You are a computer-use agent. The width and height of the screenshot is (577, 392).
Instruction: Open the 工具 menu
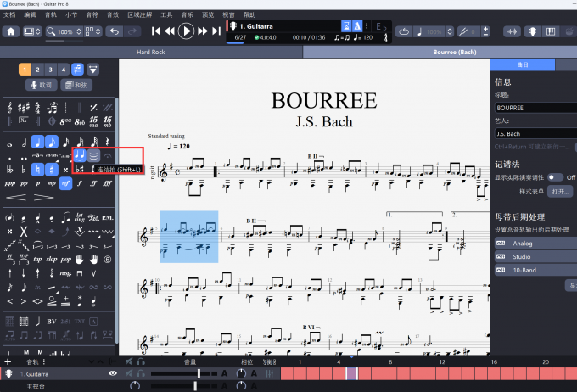pyautogui.click(x=166, y=15)
